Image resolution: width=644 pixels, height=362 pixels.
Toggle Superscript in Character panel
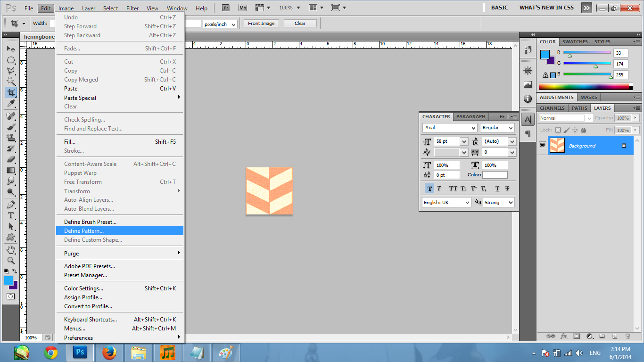tap(473, 189)
